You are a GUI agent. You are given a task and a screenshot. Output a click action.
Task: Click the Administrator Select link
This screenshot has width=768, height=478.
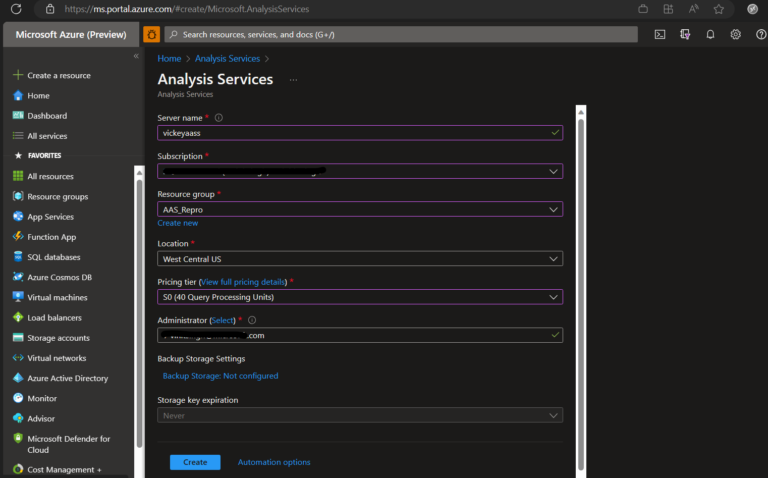coord(222,320)
